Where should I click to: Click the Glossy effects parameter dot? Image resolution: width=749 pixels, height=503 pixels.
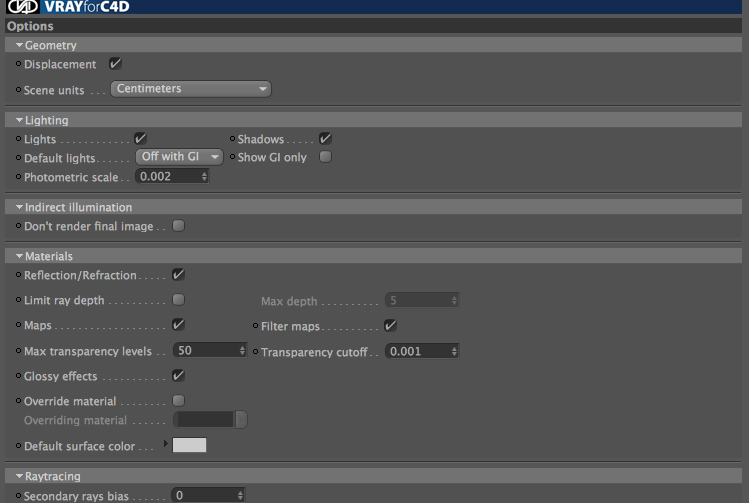click(x=19, y=376)
